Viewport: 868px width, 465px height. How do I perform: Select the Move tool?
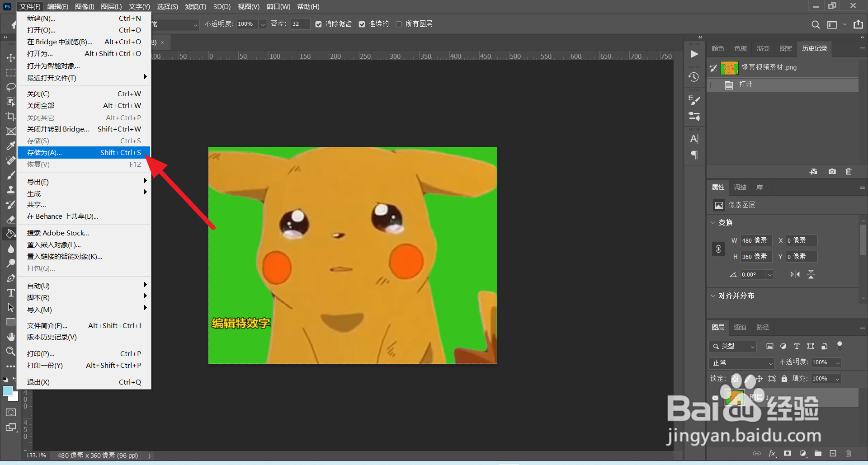click(x=11, y=58)
